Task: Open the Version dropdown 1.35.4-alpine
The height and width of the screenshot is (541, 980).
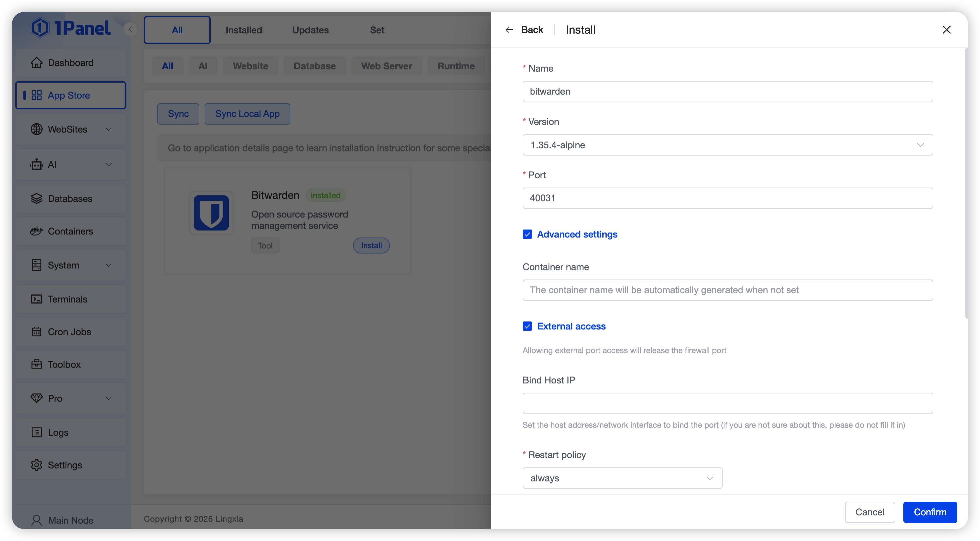Action: 727,145
